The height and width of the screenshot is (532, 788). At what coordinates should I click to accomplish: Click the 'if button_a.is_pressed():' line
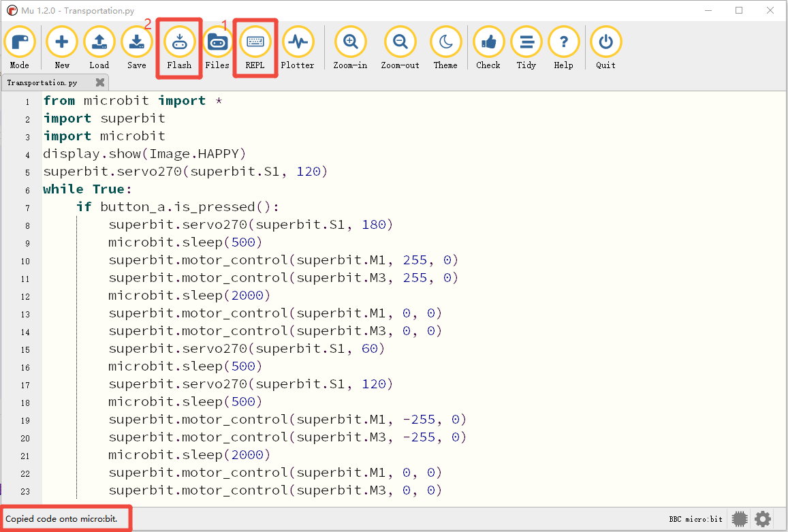tap(177, 206)
